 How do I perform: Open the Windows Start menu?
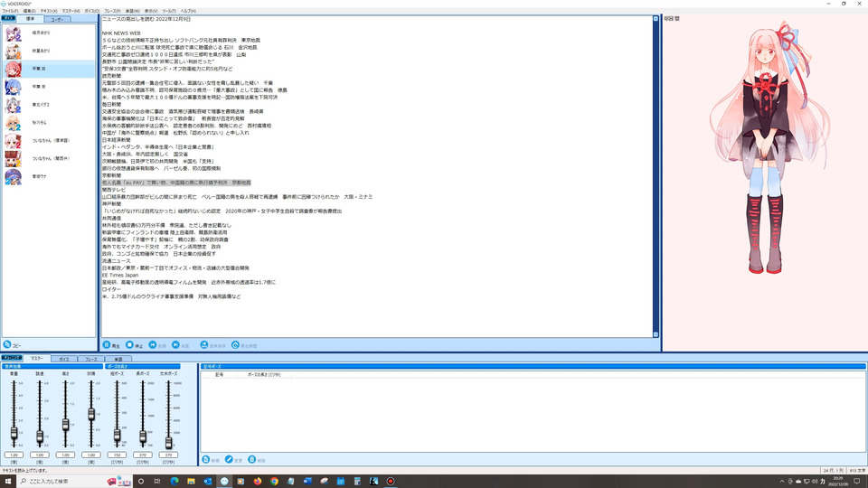[8, 481]
